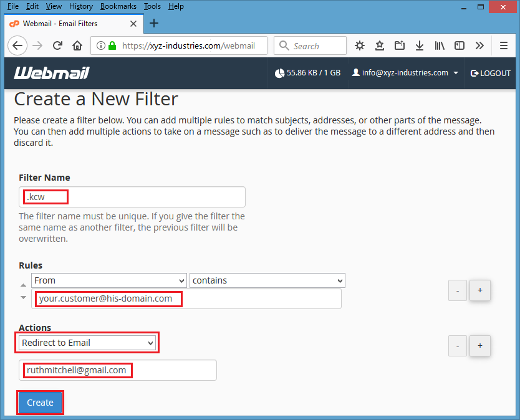Image resolution: width=520 pixels, height=420 pixels.
Task: Move the rule down with the down arrow
Action: pos(23,297)
